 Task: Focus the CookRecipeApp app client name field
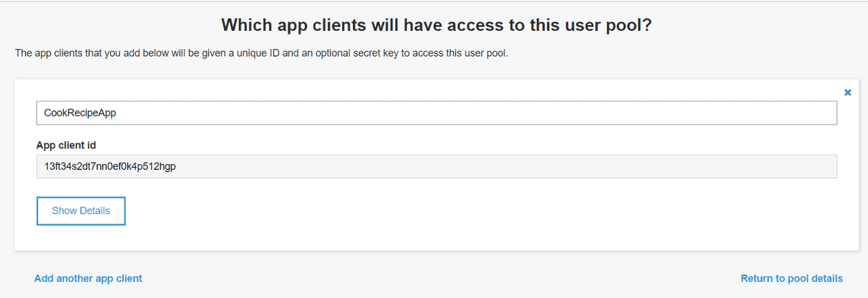tap(436, 113)
